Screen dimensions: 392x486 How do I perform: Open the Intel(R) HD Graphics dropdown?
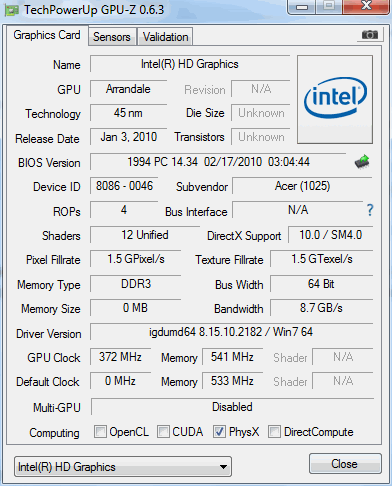[x=123, y=467]
